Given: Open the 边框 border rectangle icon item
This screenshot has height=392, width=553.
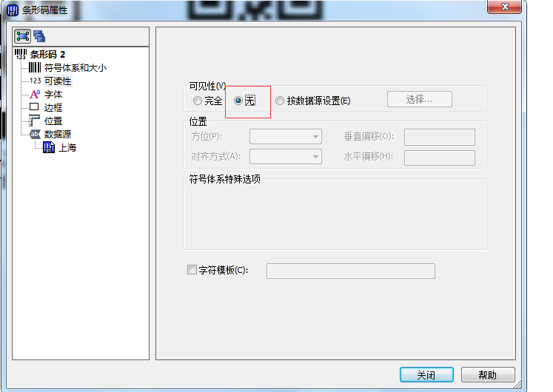Looking at the screenshot, I should click(x=46, y=107).
